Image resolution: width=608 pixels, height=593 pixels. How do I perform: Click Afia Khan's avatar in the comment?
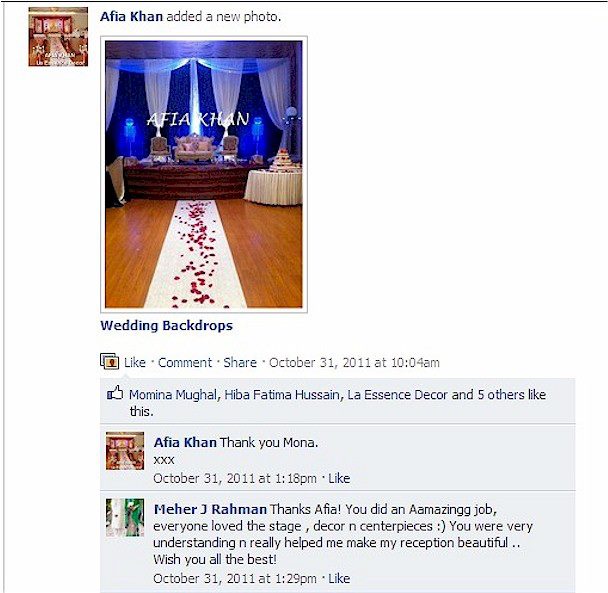[125, 451]
